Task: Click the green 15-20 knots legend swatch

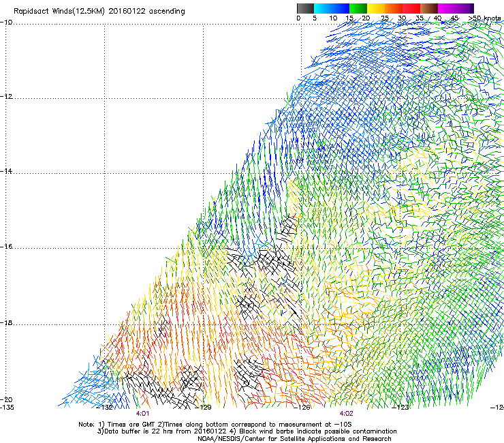Action: [x=358, y=8]
